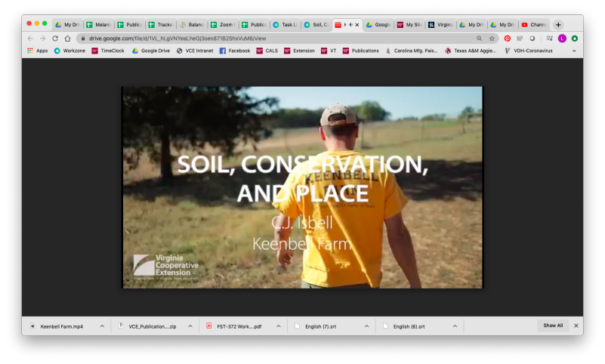The height and width of the screenshot is (364, 605).
Task: Click the Pinterest extension icon
Action: click(508, 39)
